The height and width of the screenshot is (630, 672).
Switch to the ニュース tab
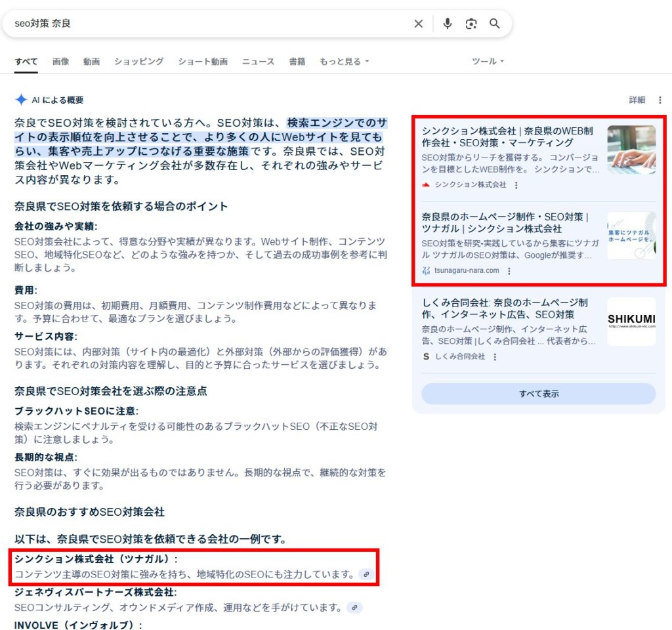[258, 62]
